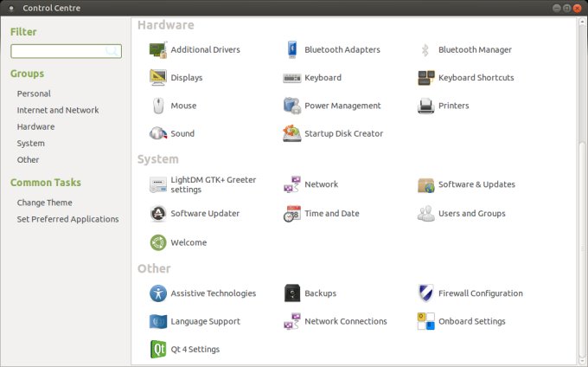Click the "Language Support" label
588x367 pixels.
206,322
